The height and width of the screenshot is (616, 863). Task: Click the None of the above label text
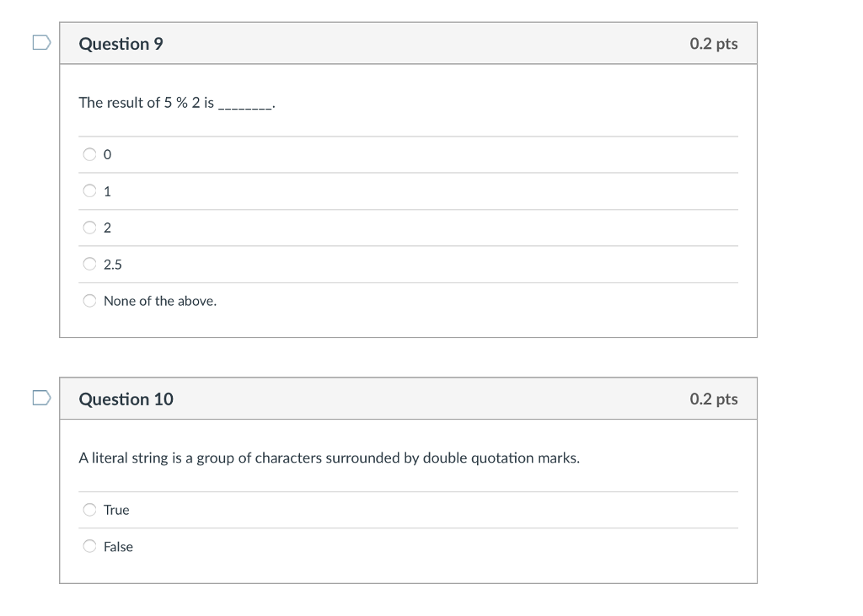(x=159, y=300)
